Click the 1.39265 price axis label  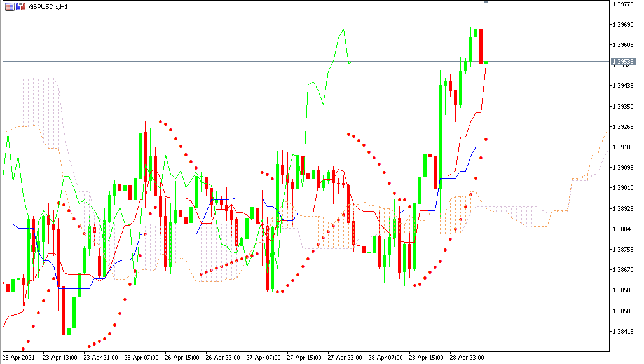click(623, 127)
